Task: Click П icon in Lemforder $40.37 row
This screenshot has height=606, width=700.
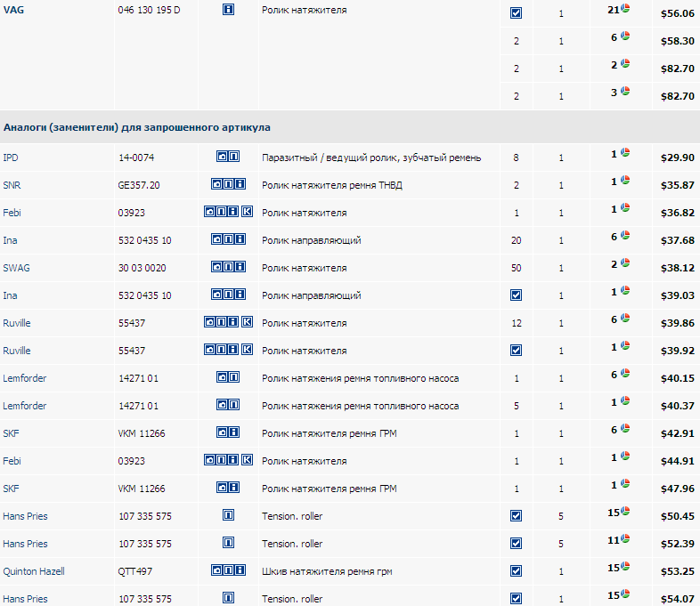Action: coord(234,405)
